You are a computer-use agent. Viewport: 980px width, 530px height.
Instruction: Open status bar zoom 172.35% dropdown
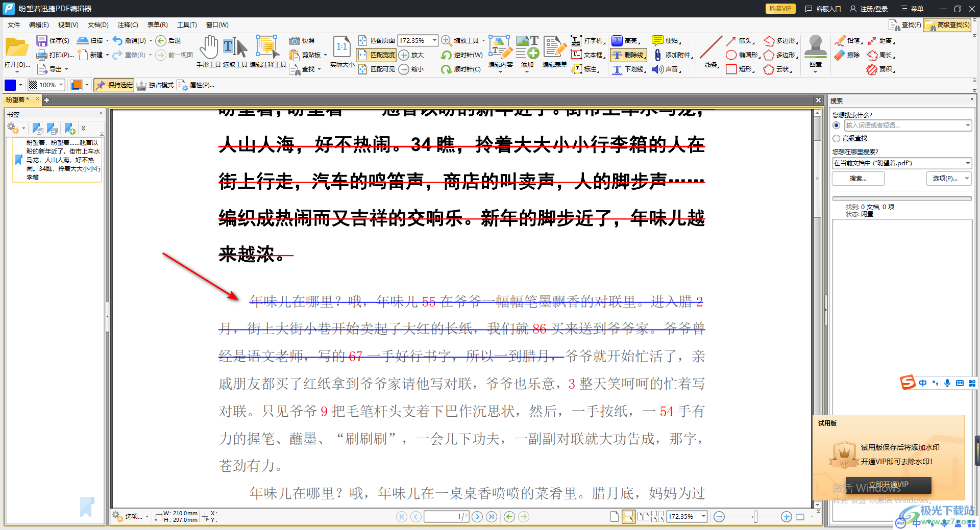pos(703,517)
